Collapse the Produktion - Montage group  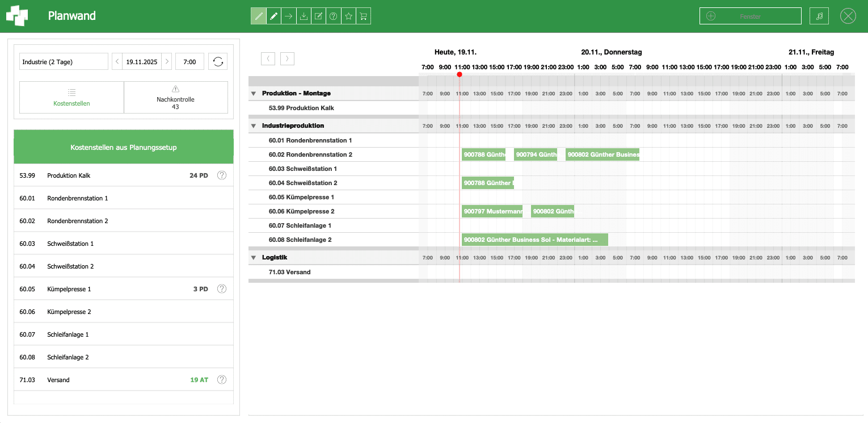254,94
